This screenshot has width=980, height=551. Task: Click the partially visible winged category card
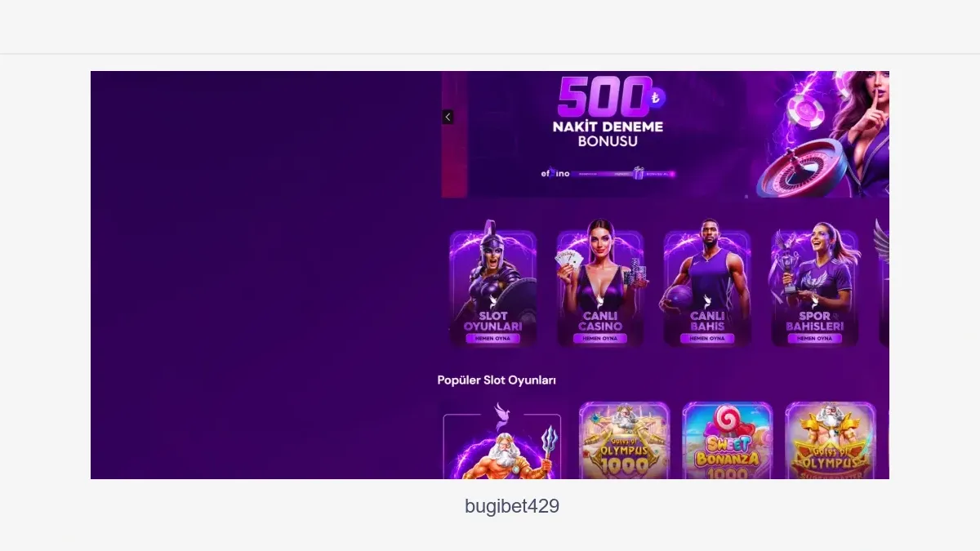(884, 283)
